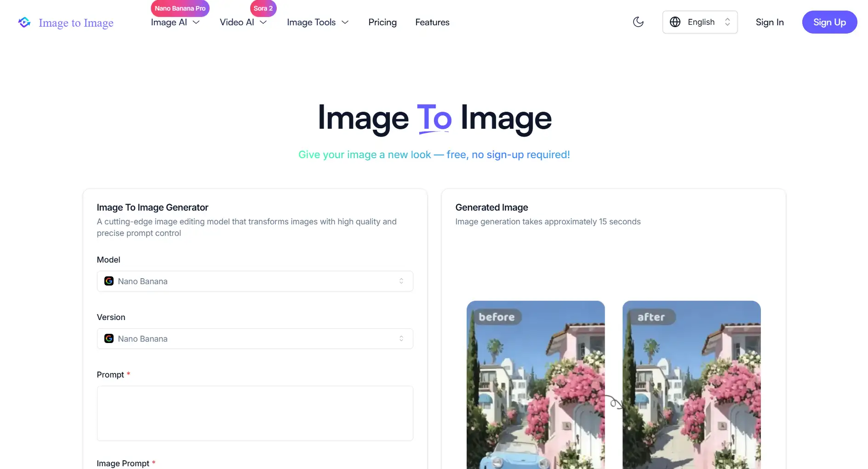Click the Image to Image logo icon

point(24,22)
